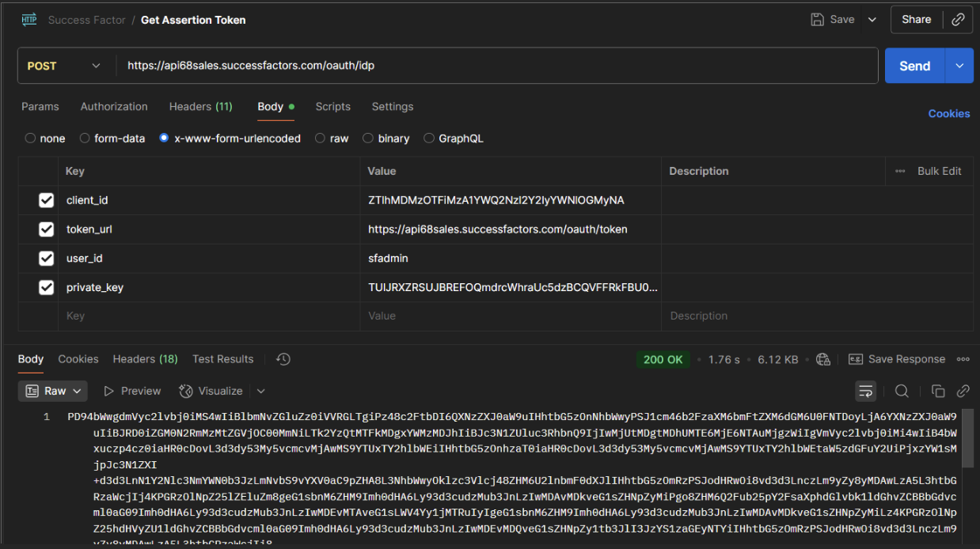
Task: Click the request URL input field
Action: [497, 66]
